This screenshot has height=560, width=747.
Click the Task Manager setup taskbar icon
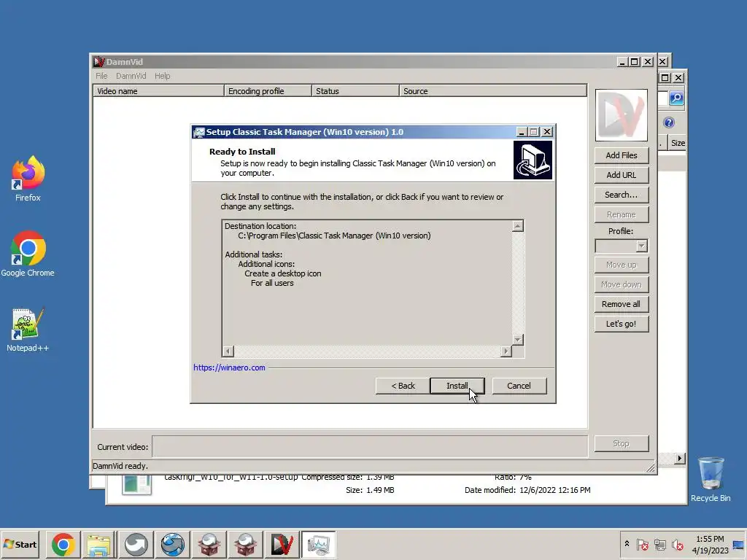point(318,544)
